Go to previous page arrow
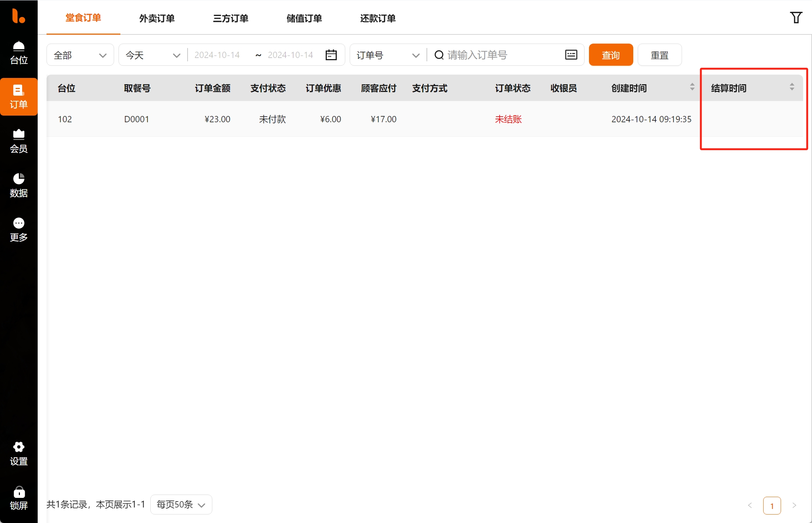The width and height of the screenshot is (812, 523). [x=750, y=505]
